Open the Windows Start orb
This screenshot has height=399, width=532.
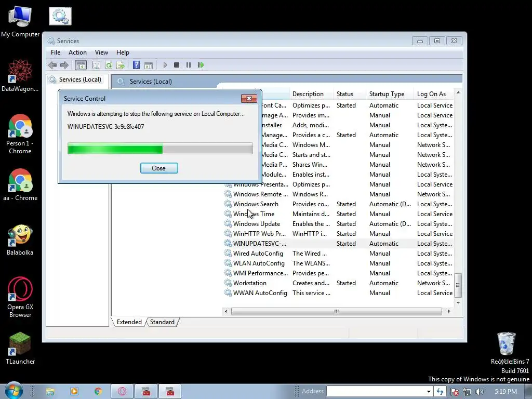pos(14,391)
